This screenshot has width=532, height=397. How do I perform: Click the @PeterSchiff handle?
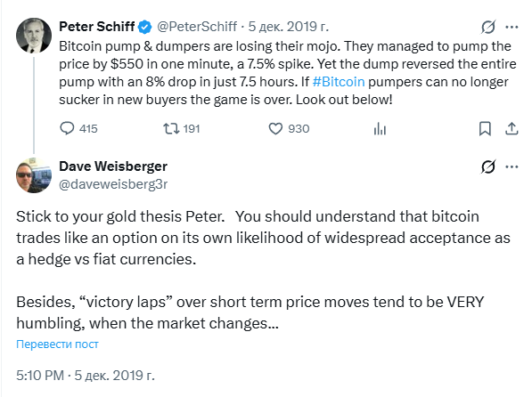(197, 27)
